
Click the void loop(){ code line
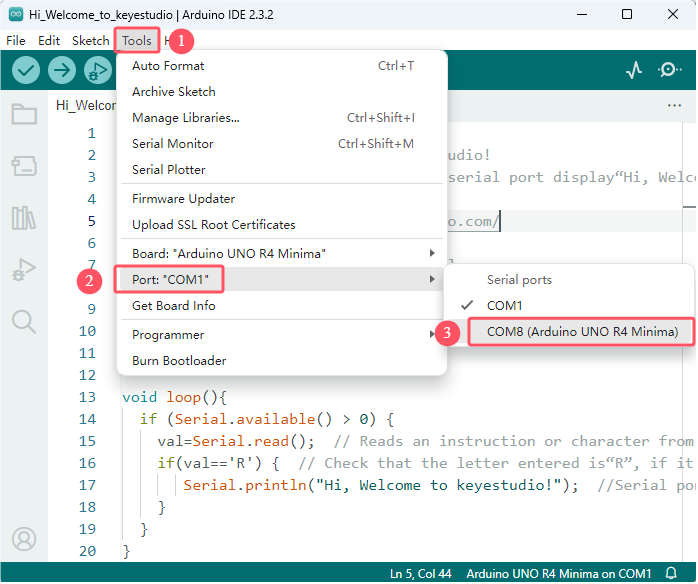coord(175,397)
